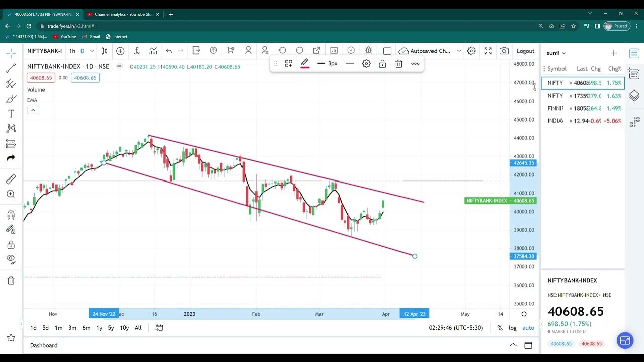The width and height of the screenshot is (644, 362).
Task: Show All time range
Action: point(138,328)
